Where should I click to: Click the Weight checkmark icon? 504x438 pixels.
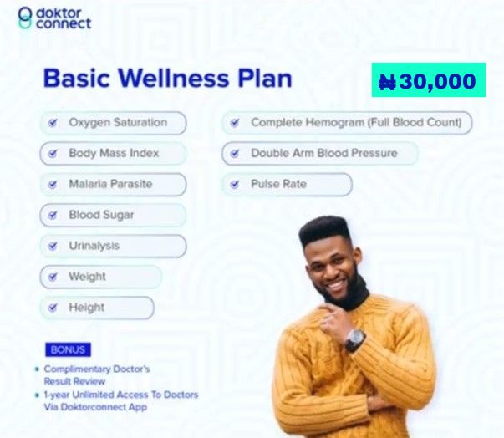pos(53,277)
